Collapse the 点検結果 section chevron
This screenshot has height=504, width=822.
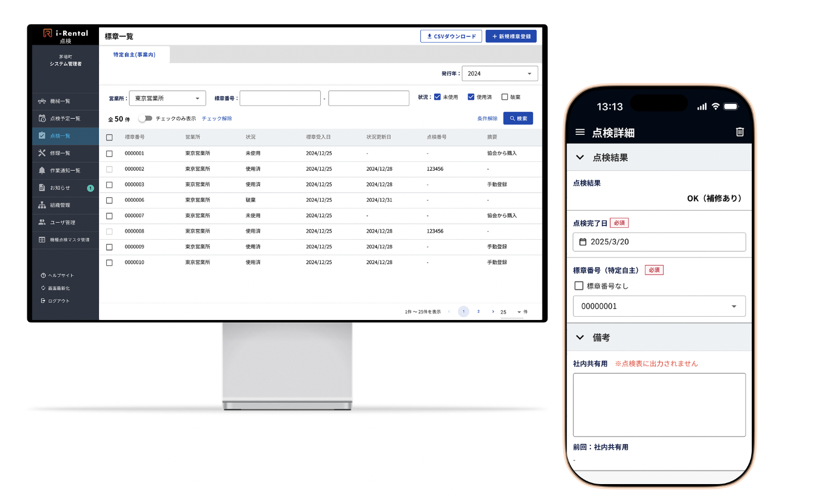580,158
